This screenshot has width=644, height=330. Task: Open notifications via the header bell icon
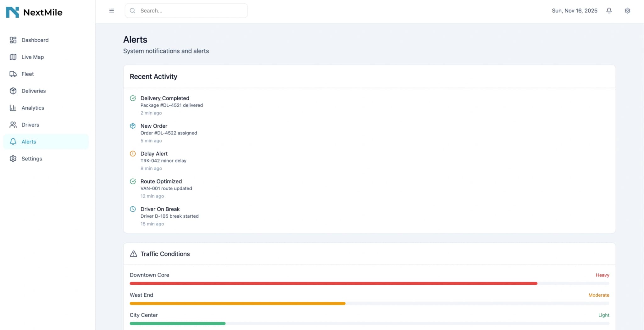click(609, 11)
